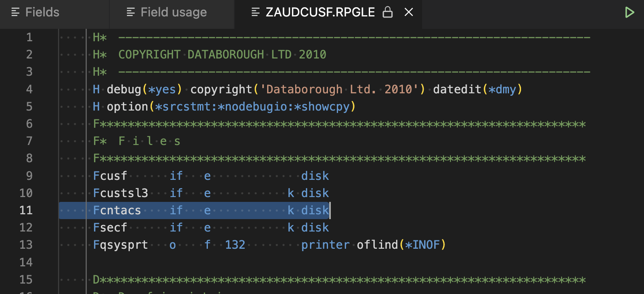Click the highlighted Fcntacs line text
This screenshot has height=294, width=644.
click(x=117, y=210)
